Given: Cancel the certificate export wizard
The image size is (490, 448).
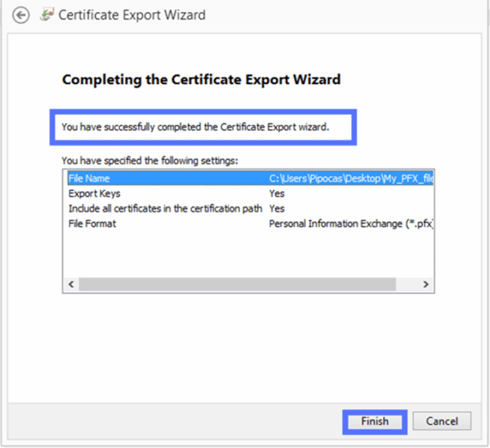Looking at the screenshot, I should tap(442, 421).
